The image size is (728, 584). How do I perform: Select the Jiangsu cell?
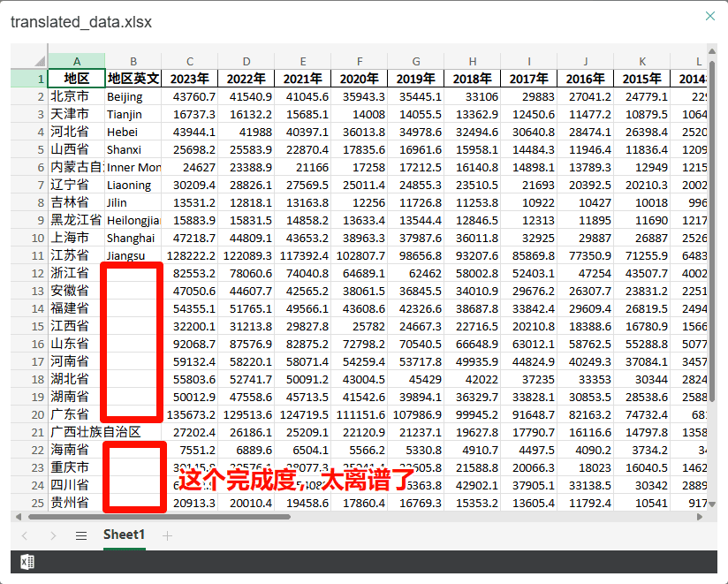click(133, 255)
